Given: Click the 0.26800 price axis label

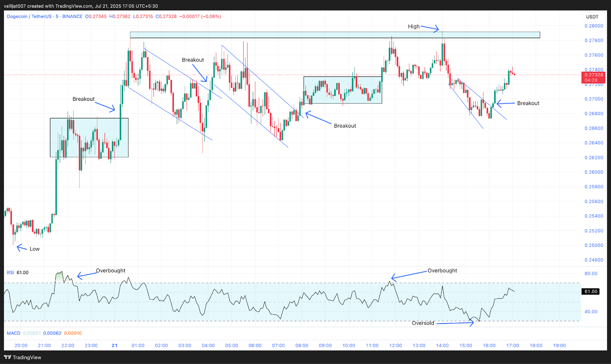Looking at the screenshot, I should (x=594, y=113).
